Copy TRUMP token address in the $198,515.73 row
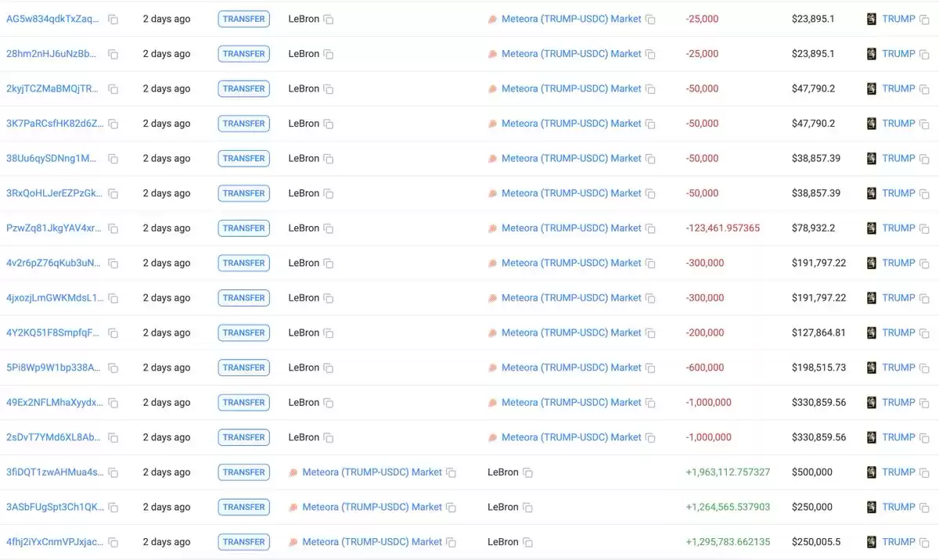This screenshot has height=560, width=939. 924,368
